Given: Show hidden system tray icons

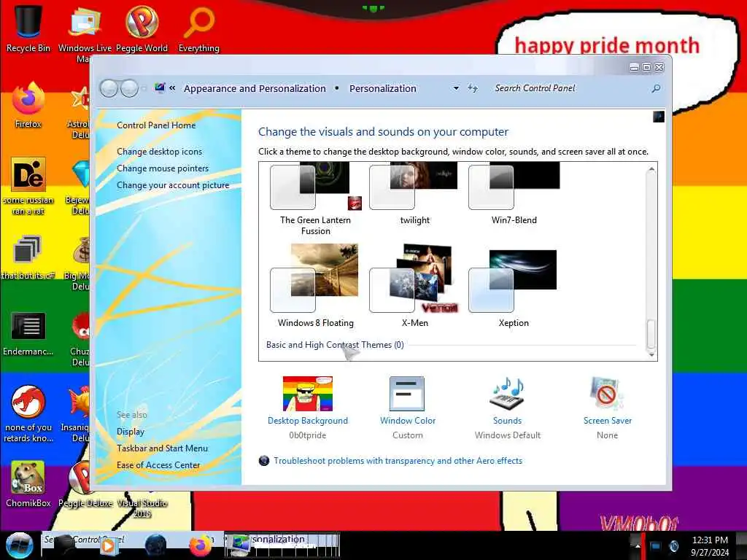Looking at the screenshot, I should coord(637,546).
